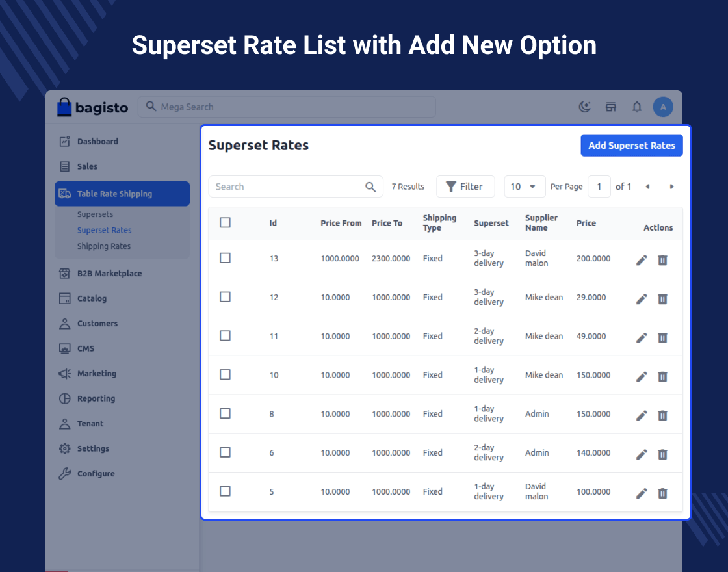
Task: Toggle the select-all header checkbox
Action: coord(225,223)
